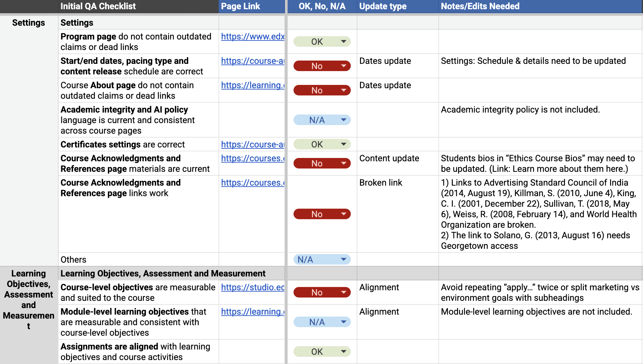Image resolution: width=643 pixels, height=364 pixels.
Task: Change status for Course About page row
Action: (343, 91)
